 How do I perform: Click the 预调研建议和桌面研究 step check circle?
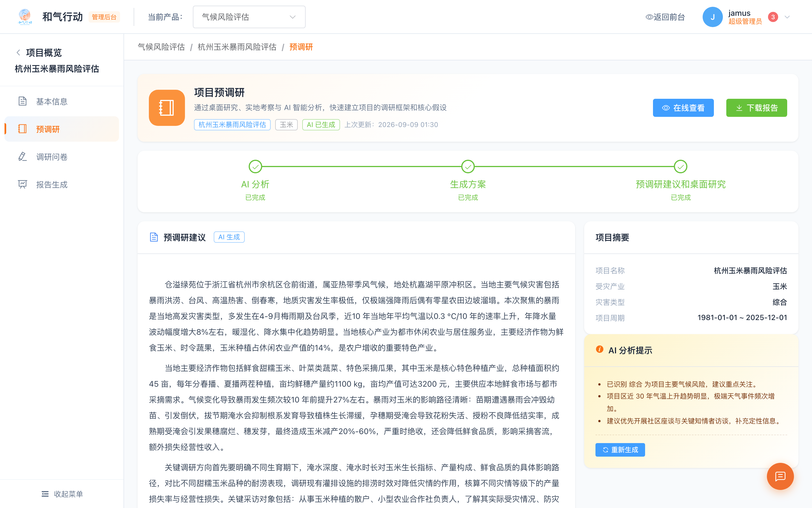point(680,166)
